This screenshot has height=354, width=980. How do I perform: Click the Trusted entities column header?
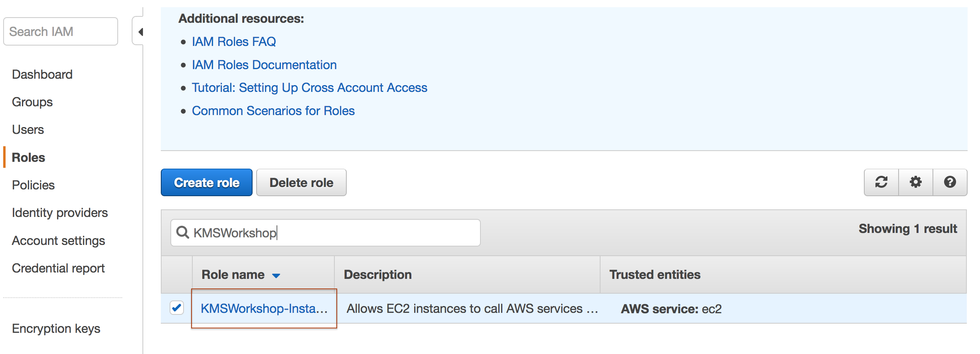click(655, 274)
